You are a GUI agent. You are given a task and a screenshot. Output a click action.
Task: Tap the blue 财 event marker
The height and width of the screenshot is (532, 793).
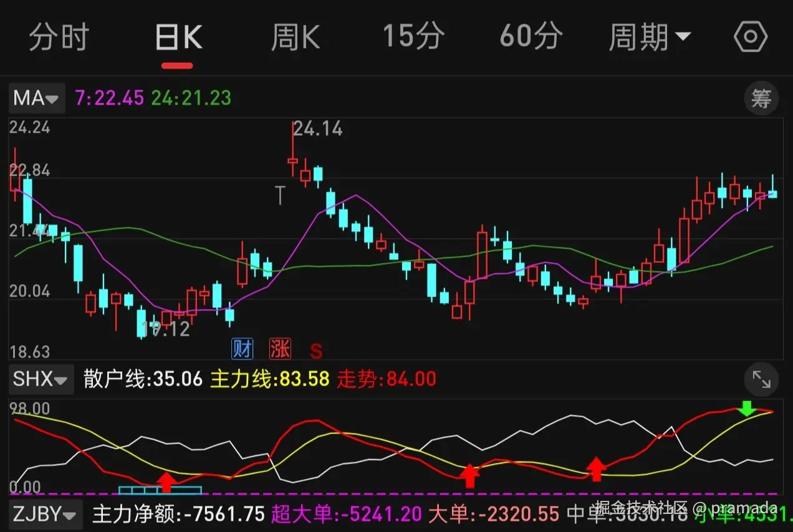[243, 349]
